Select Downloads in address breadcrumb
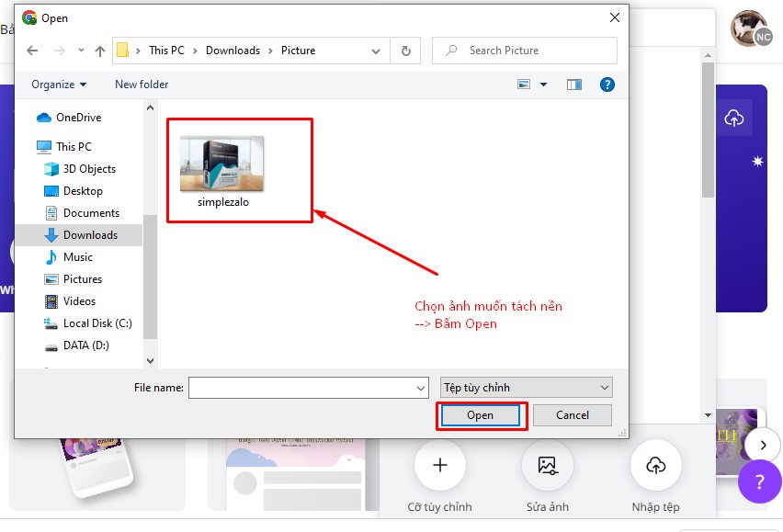783x532 pixels. (233, 51)
